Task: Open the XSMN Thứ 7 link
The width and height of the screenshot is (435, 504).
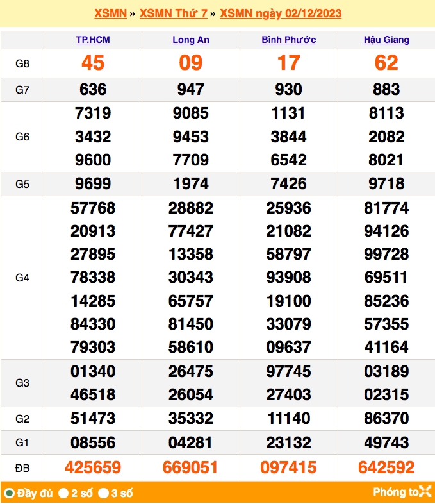Action: tap(174, 13)
